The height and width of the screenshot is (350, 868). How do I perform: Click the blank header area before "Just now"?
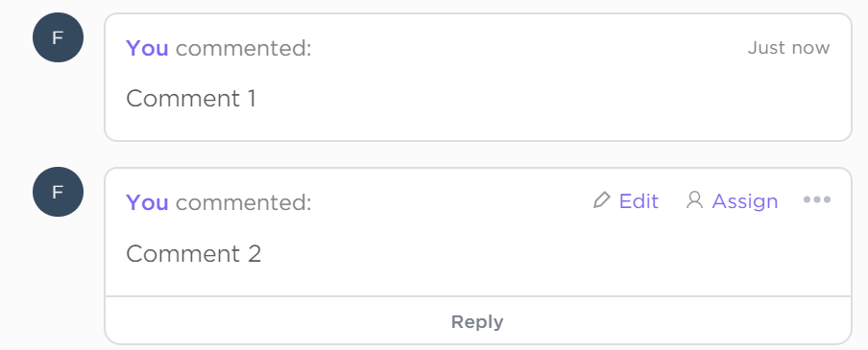coord(526,48)
